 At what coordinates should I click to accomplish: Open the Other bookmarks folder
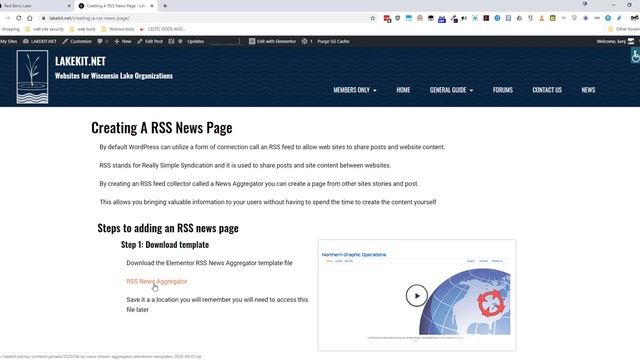click(624, 29)
